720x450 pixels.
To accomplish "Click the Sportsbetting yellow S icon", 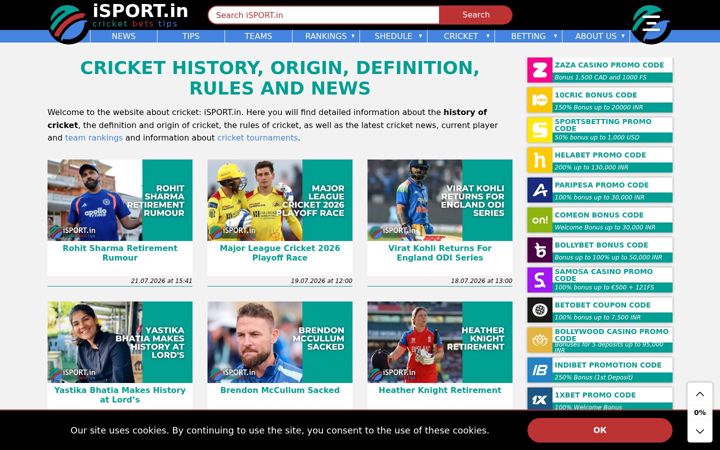I will click(x=540, y=130).
